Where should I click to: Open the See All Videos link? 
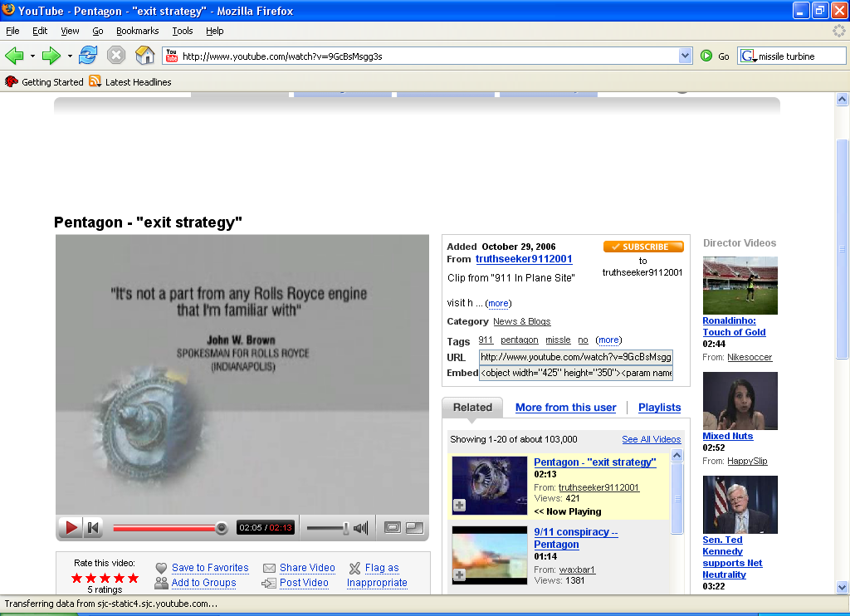coord(651,439)
